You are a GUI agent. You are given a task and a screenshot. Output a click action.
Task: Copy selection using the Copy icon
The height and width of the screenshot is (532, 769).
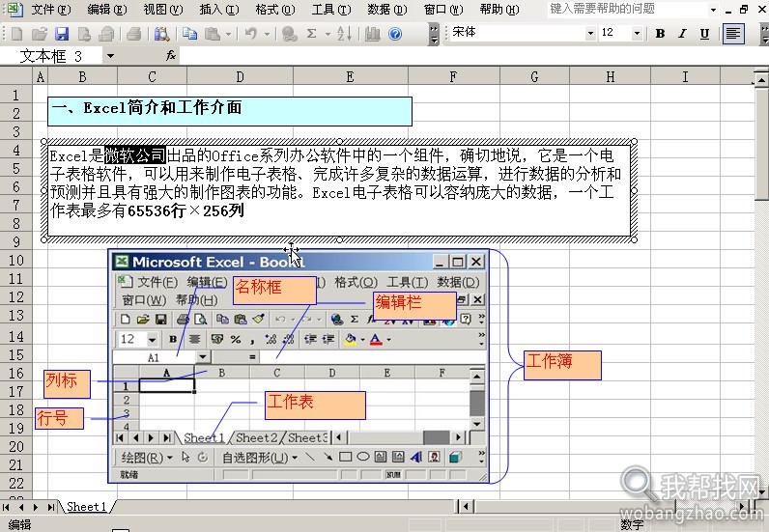tap(189, 34)
